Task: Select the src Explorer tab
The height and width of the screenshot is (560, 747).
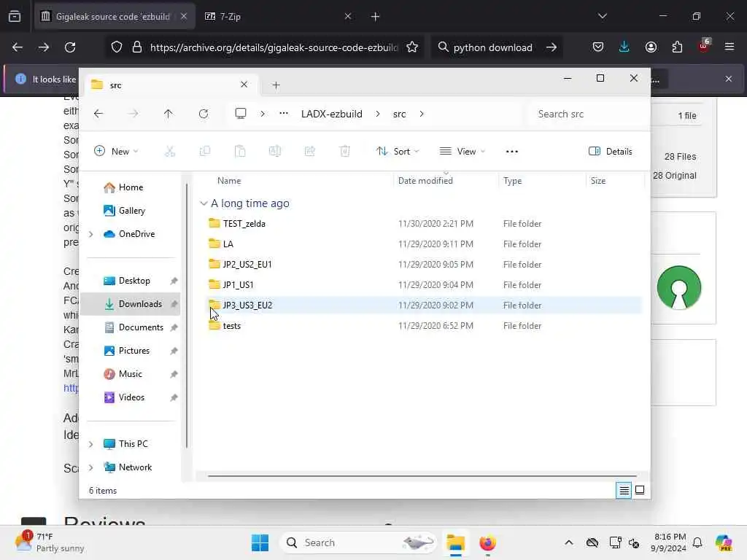Action: point(170,85)
